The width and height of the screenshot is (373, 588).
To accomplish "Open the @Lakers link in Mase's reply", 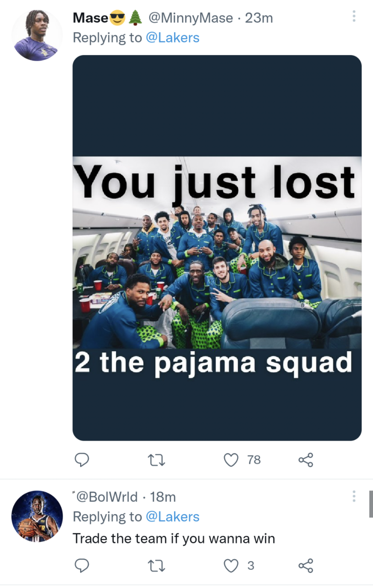I will click(x=172, y=38).
